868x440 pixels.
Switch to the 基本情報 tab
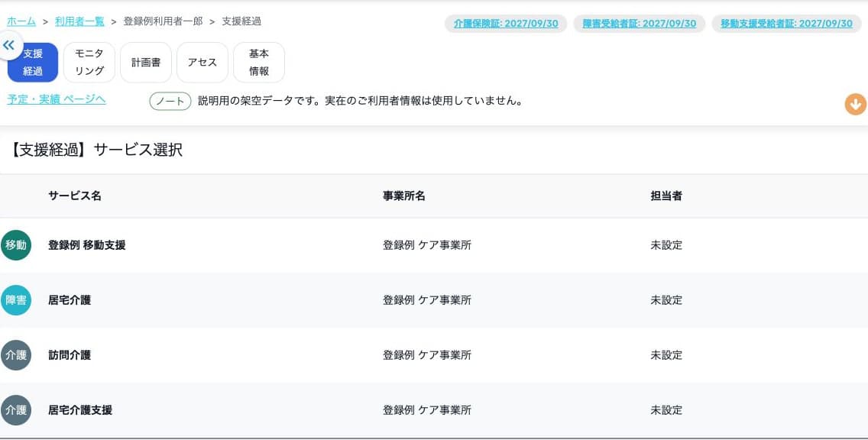259,63
